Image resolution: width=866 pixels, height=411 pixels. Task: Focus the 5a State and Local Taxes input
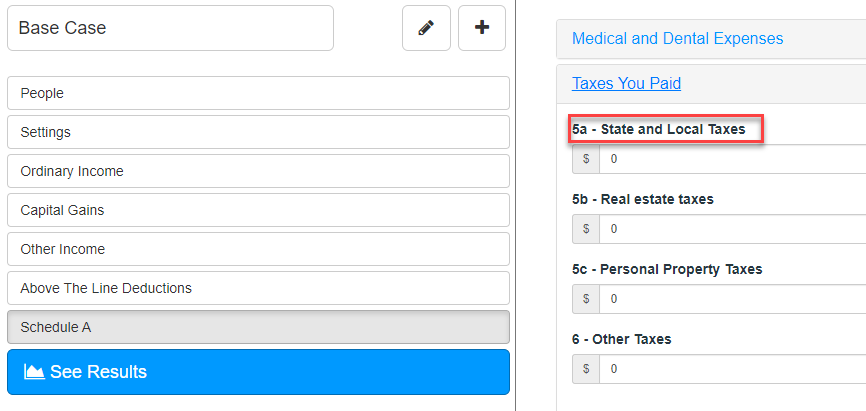click(x=733, y=159)
